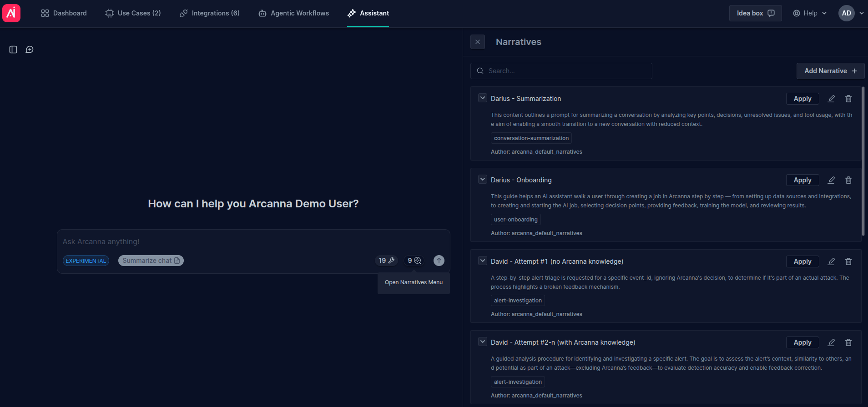This screenshot has height=407, width=868.
Task: Apply Darius - Onboarding narrative
Action: click(802, 180)
